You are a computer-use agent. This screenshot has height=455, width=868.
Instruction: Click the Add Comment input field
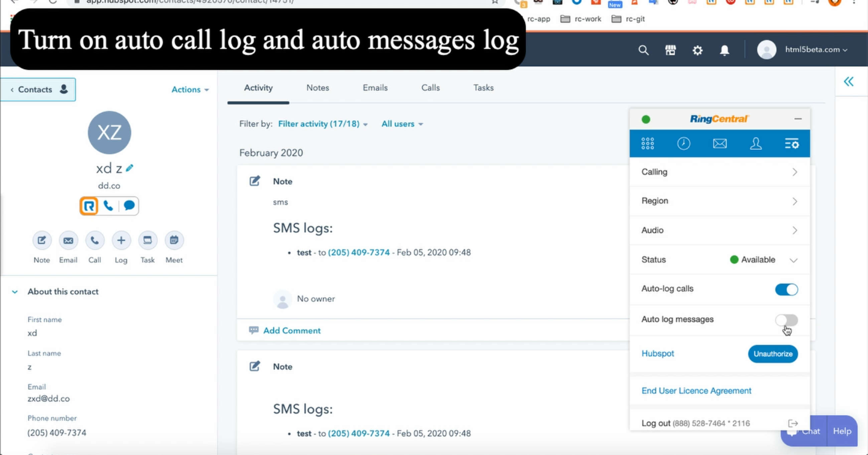tap(292, 330)
